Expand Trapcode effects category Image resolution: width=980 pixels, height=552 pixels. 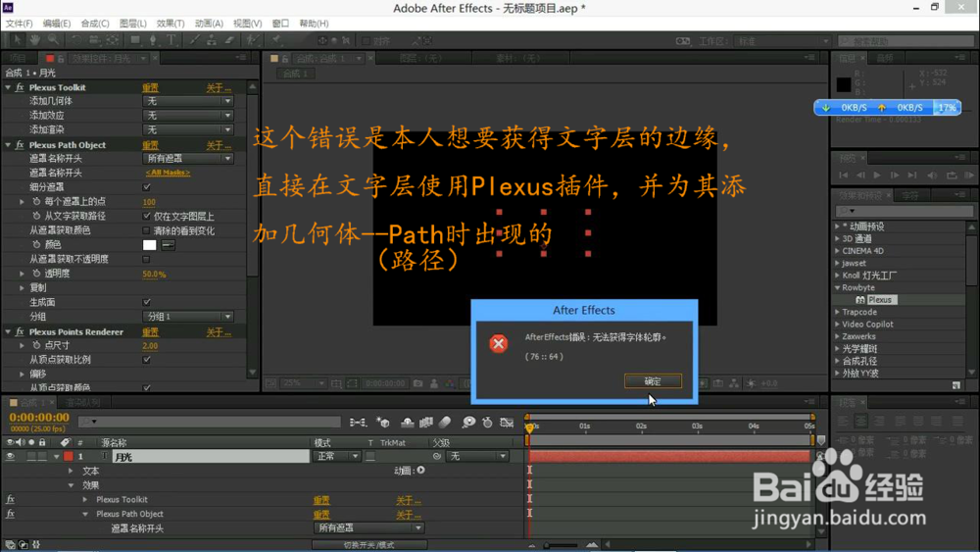[838, 312]
